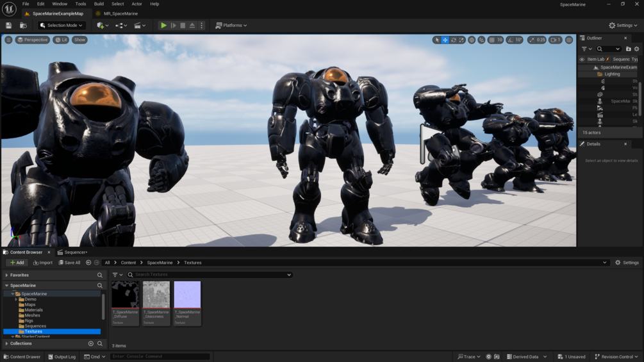Screen dimensions: 644x362
Task: Activate the Rotate gizmo tool
Action: 454,40
